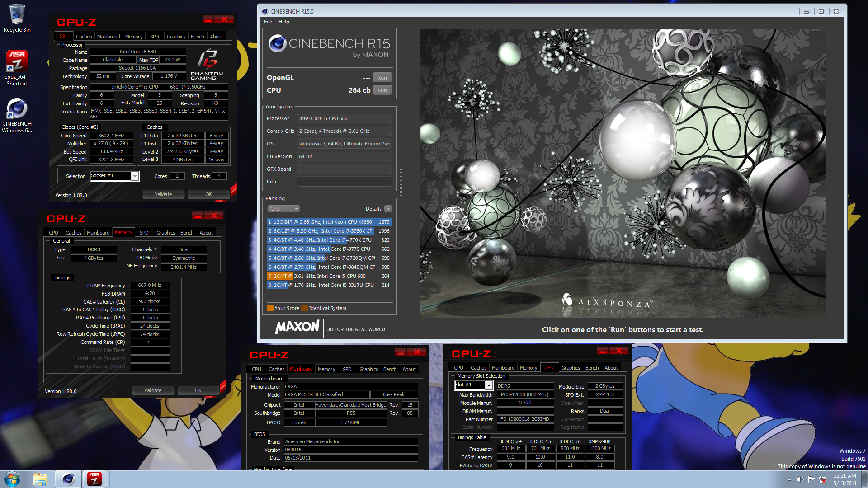This screenshot has height=488, width=868.
Task: Click the Identical System legend swatch
Action: click(x=305, y=308)
